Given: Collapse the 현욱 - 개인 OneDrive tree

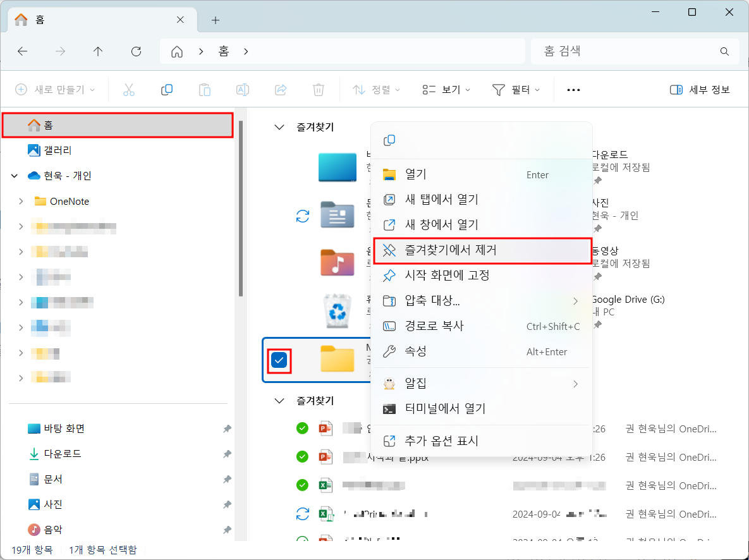Looking at the screenshot, I should tap(14, 176).
